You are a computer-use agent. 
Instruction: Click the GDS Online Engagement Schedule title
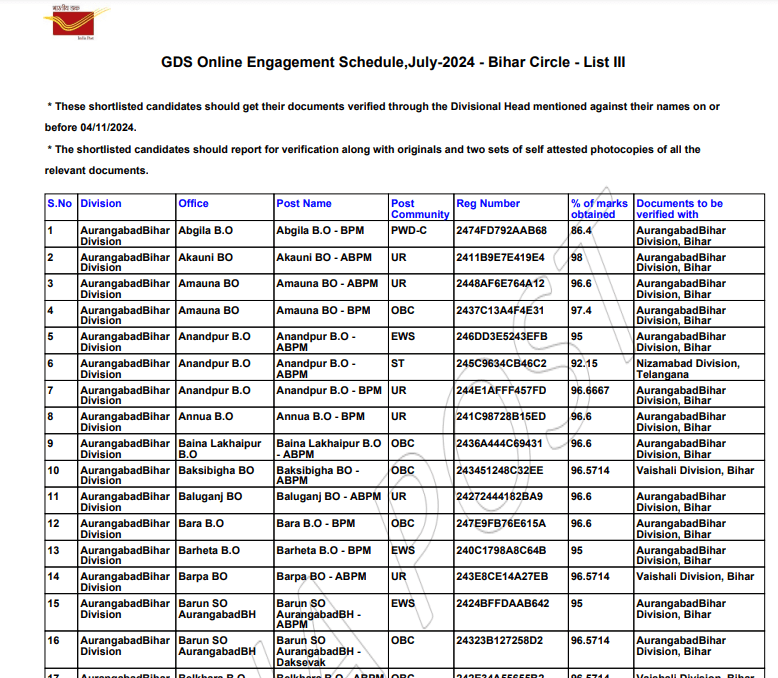click(x=393, y=62)
